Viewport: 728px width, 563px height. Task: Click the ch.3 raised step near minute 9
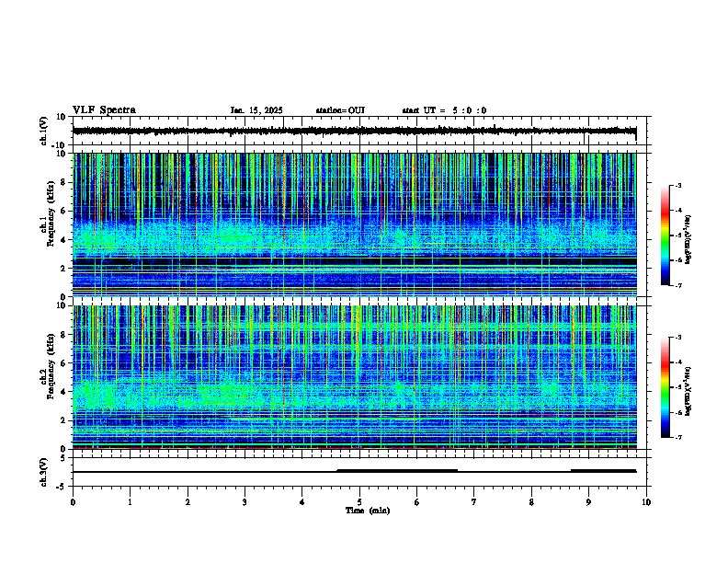pyautogui.click(x=604, y=471)
